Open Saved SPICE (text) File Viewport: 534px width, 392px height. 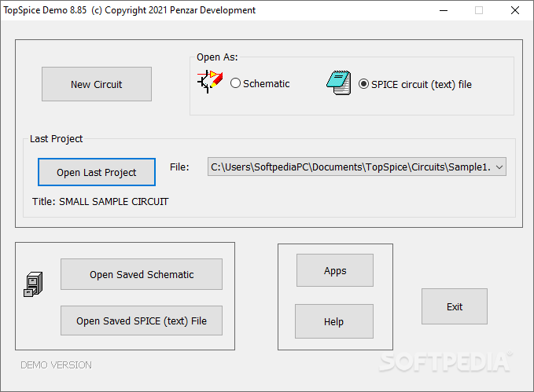142,321
